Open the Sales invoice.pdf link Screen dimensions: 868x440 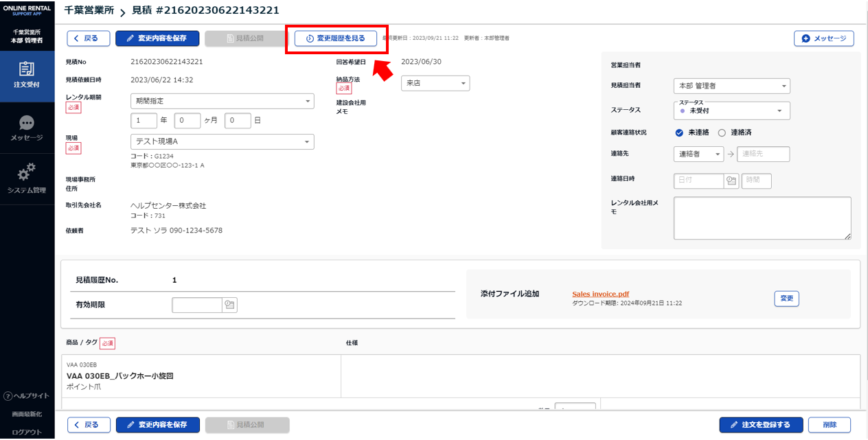[x=600, y=294]
